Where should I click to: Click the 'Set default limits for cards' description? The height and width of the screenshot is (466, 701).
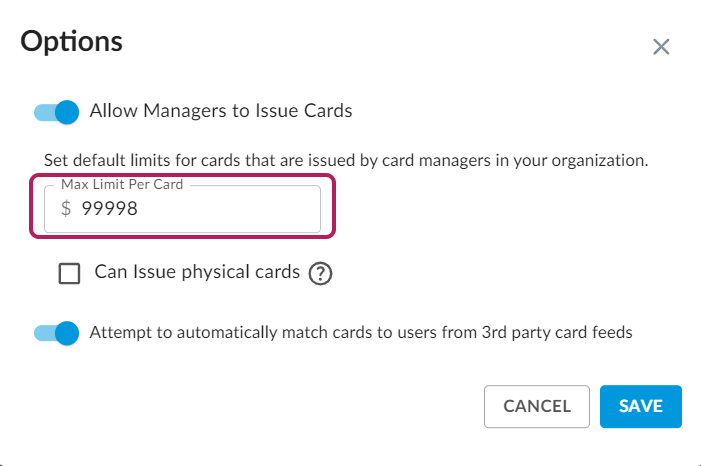tap(346, 159)
